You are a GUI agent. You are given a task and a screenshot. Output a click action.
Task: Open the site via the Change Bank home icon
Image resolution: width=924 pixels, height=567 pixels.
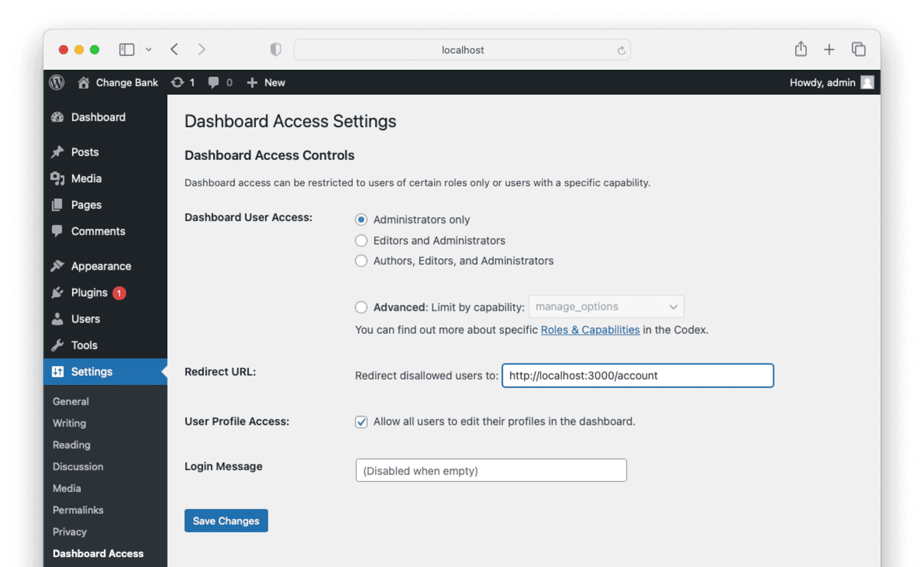click(83, 82)
